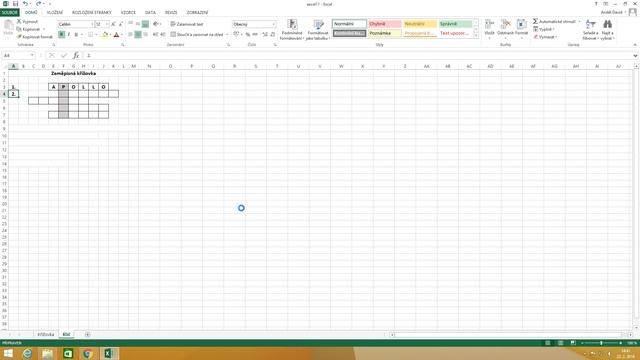Select cell containing letter A in APOLLO

[x=53, y=87]
